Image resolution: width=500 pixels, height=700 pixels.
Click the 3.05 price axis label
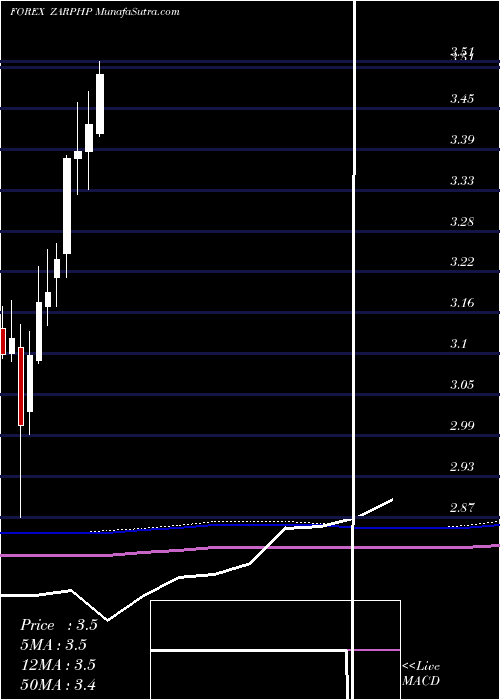(x=462, y=385)
